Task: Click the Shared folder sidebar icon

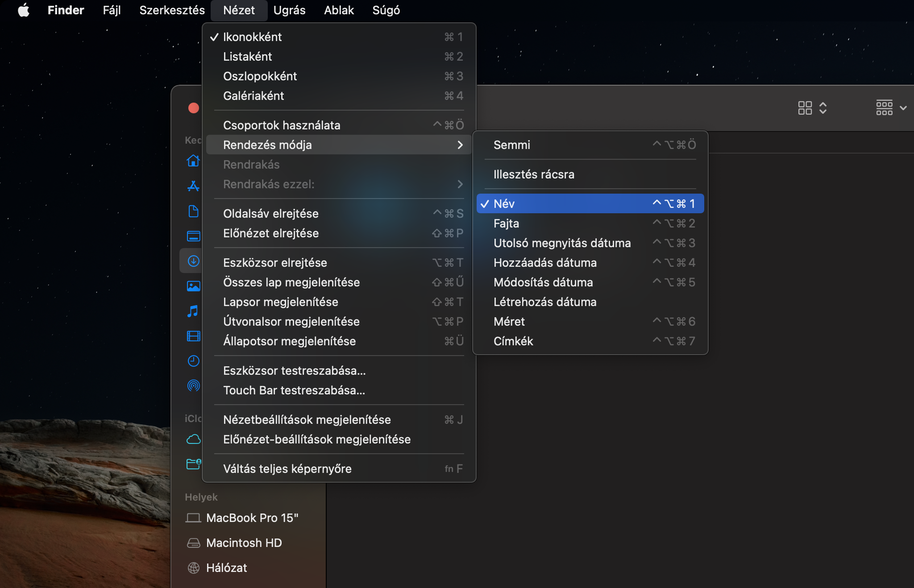Action: 193,464
